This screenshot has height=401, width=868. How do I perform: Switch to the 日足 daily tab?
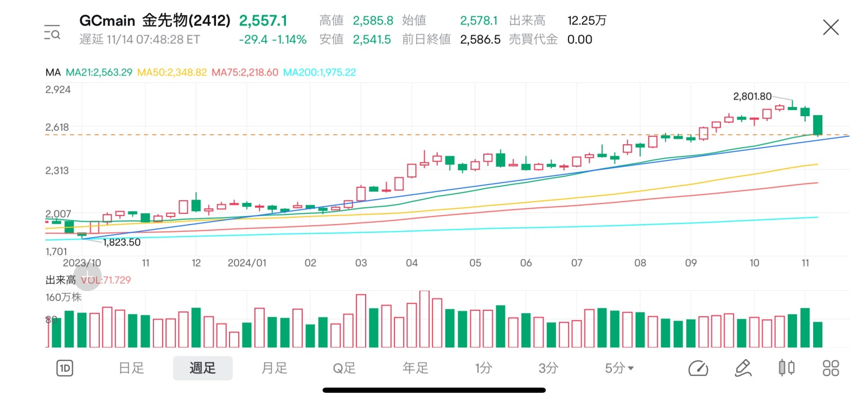[131, 368]
